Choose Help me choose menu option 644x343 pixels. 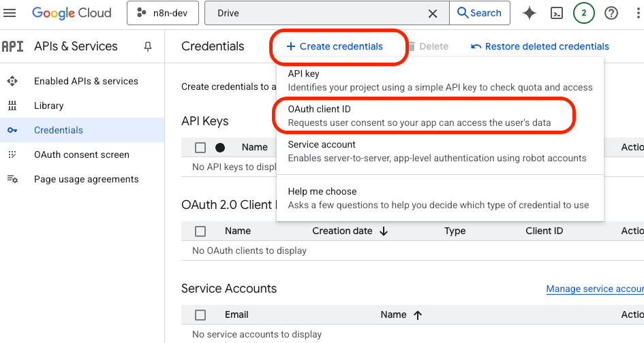(440, 198)
